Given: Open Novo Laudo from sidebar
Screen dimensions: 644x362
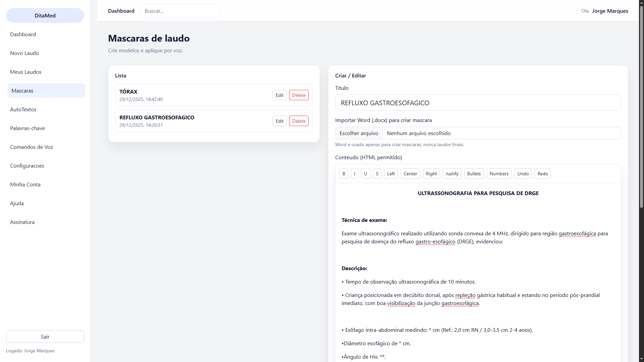Looking at the screenshot, I should (24, 53).
